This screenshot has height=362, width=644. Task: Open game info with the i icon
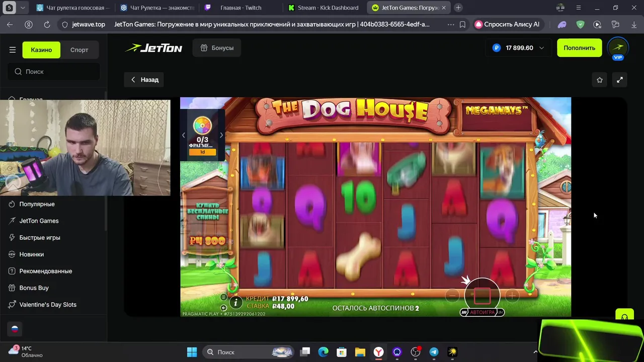point(235,302)
